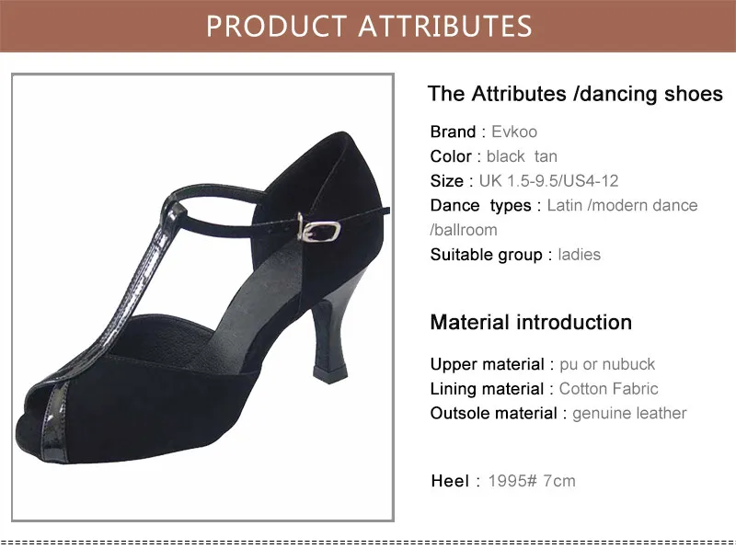Click the lining material 'Cotton Fabric'

[608, 389]
